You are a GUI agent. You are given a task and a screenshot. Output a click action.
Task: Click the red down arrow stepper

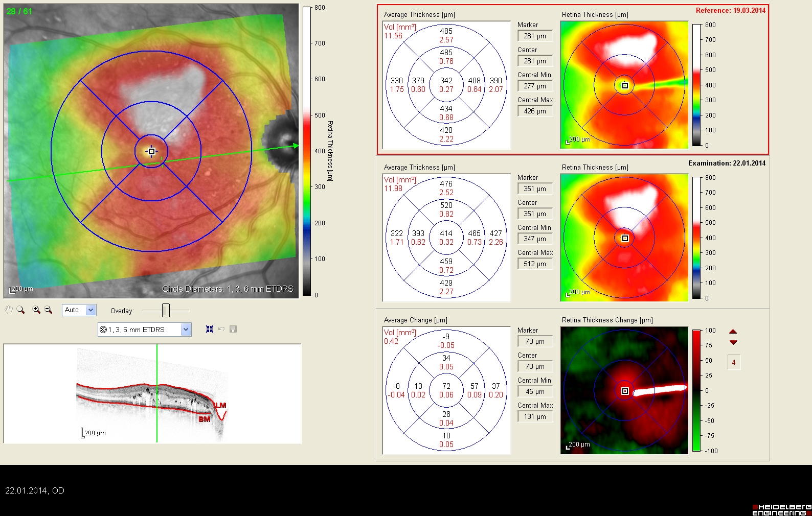(x=733, y=342)
